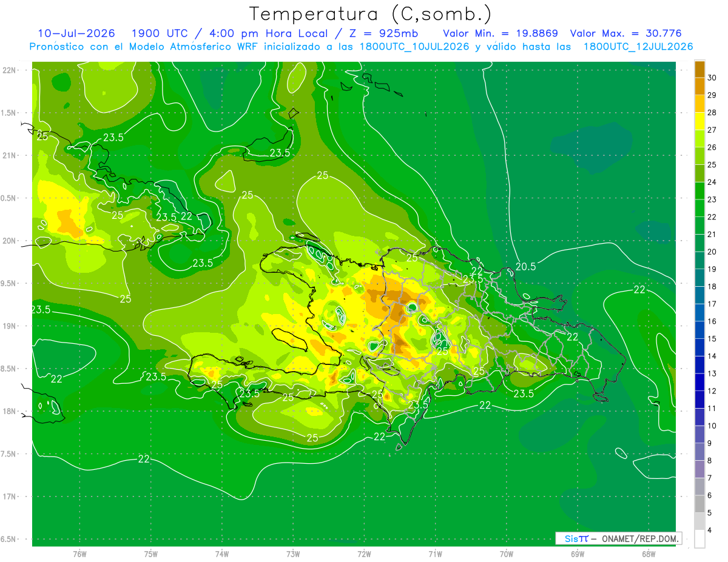The height and width of the screenshot is (562, 728).
Task: Pick the orange swatch between legend 29 and 30
Action: tap(699, 85)
